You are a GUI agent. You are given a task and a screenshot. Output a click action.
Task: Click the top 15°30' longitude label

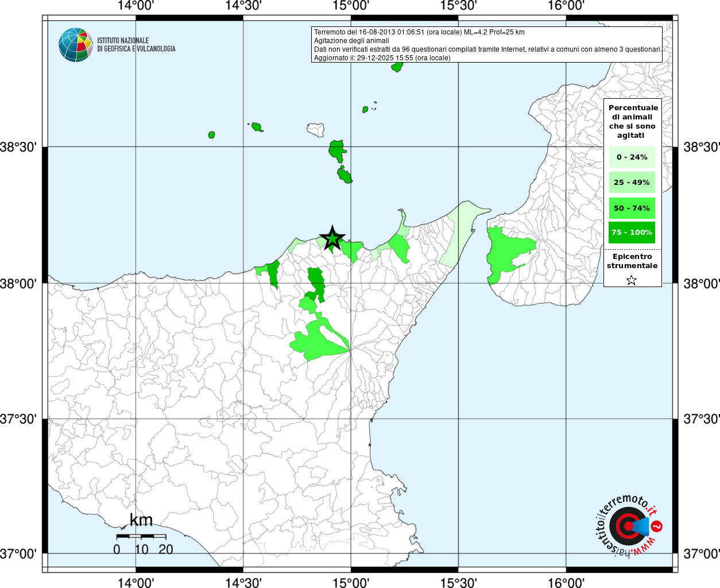(458, 6)
